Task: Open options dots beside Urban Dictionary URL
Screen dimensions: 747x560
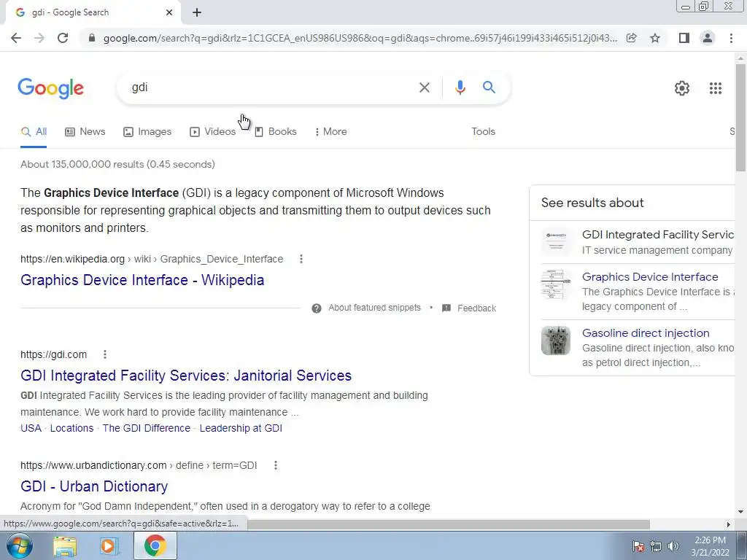Action: 275,465
